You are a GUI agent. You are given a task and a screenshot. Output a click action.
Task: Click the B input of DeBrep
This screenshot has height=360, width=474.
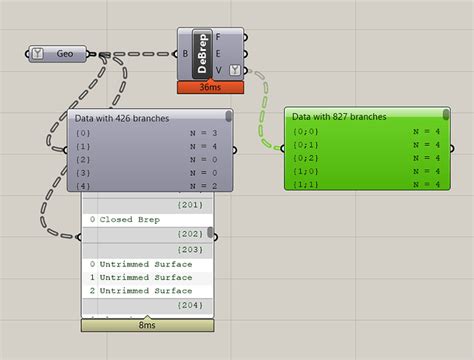[x=185, y=53]
